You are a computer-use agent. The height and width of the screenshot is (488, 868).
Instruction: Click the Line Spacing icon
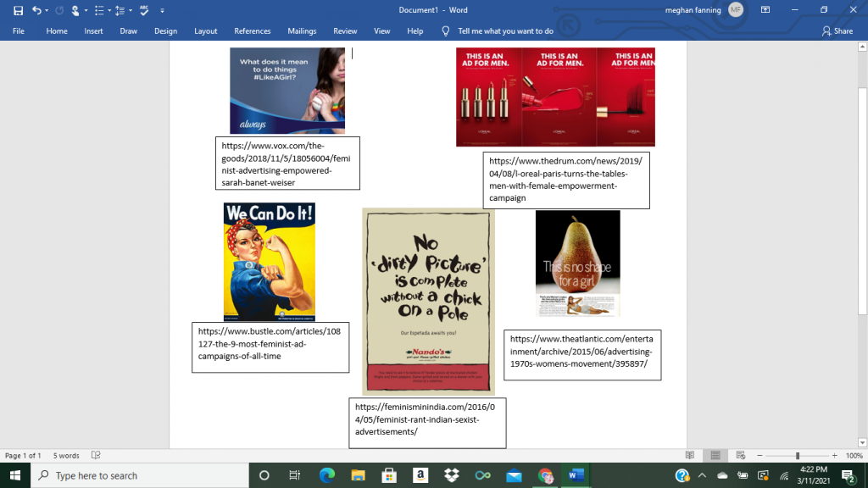point(120,10)
